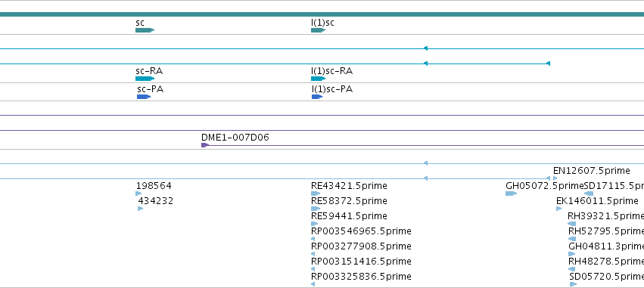644x288 pixels.
Task: Click the RH48278 EST glyph
Action: pyautogui.click(x=571, y=269)
